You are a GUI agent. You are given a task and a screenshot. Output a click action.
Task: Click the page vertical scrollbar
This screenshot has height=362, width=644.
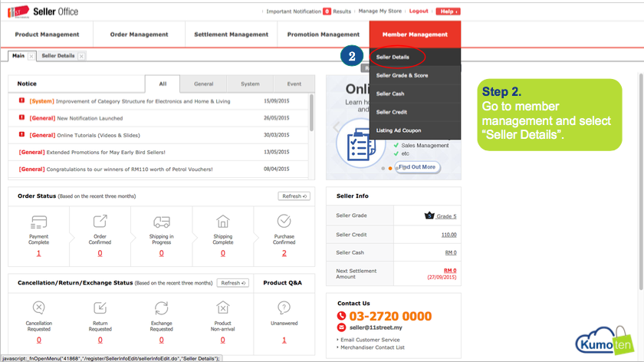pyautogui.click(x=641, y=181)
